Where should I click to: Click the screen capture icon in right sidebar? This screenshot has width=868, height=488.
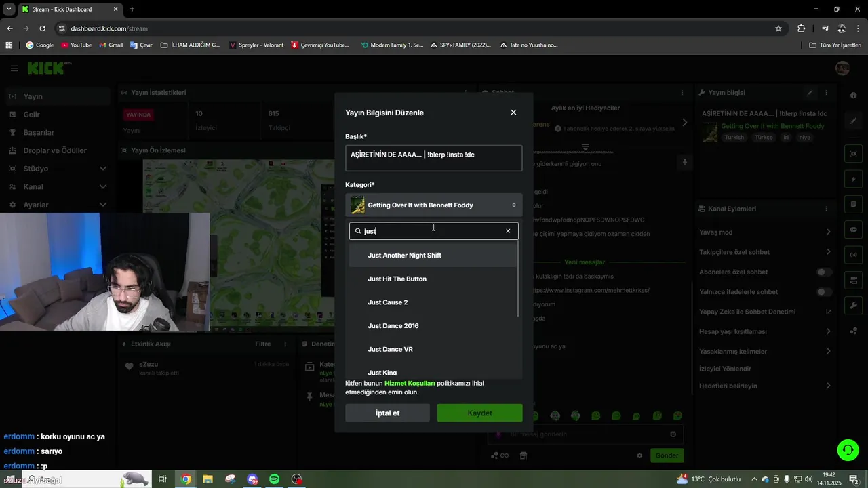(854, 154)
